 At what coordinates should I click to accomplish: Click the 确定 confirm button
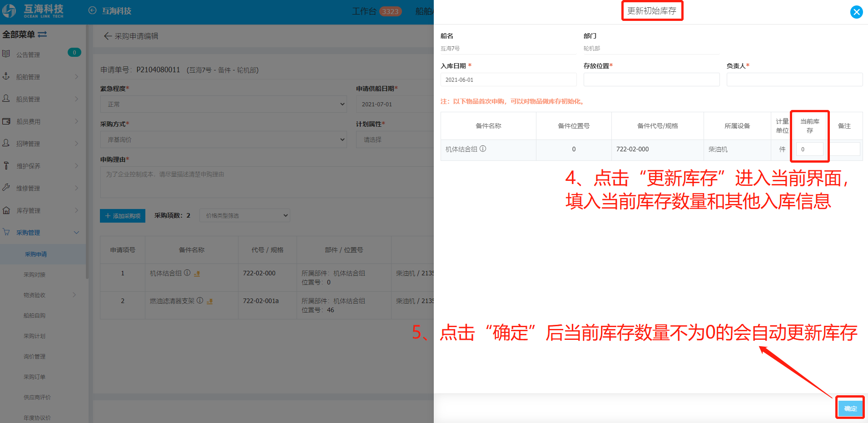(850, 408)
